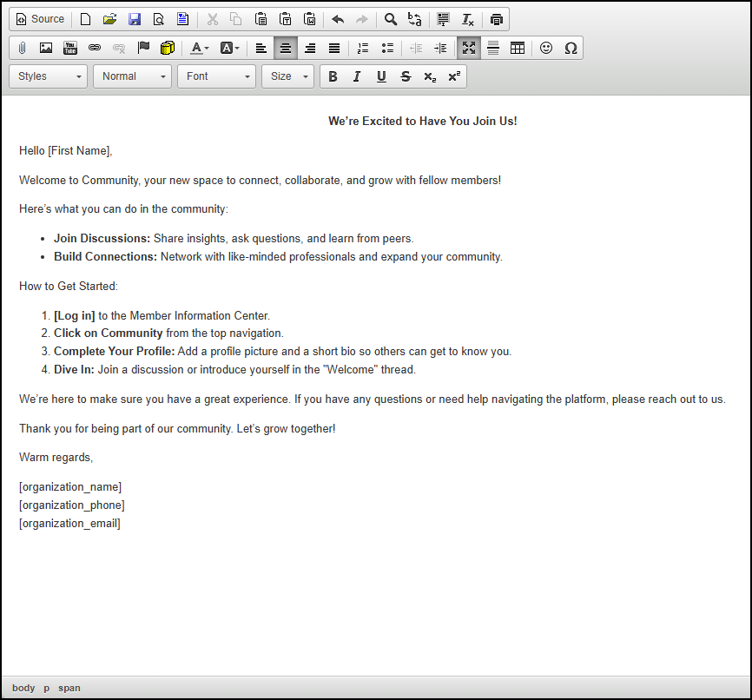
Task: Insert a bulleted list
Action: tap(387, 48)
